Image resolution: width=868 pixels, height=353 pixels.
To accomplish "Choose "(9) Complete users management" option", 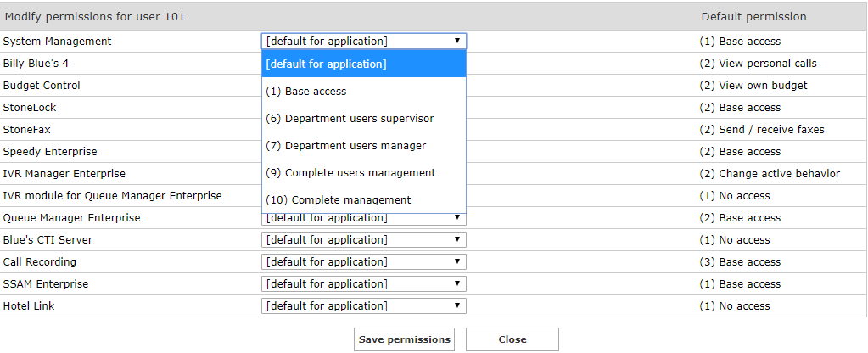I will (363, 172).
